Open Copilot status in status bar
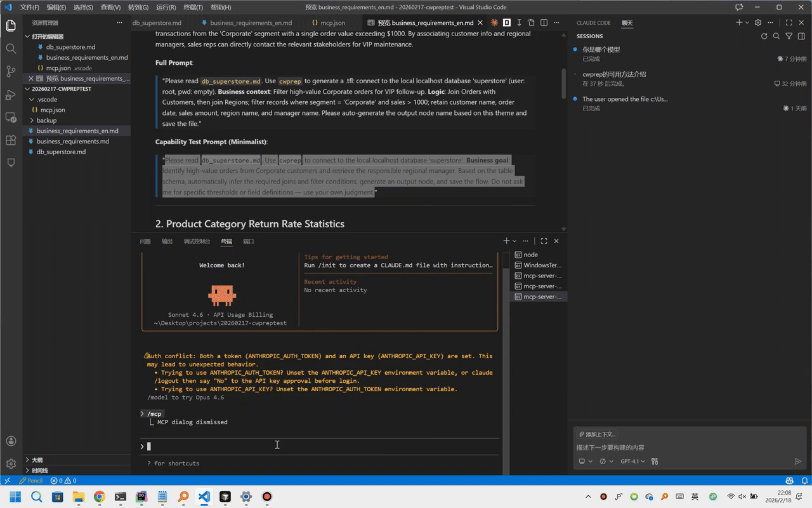 [x=790, y=481]
